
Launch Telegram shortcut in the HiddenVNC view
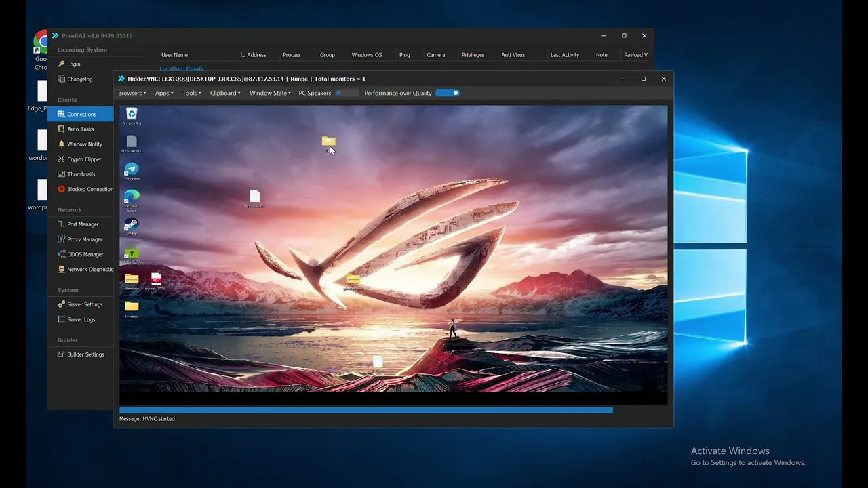pyautogui.click(x=132, y=169)
